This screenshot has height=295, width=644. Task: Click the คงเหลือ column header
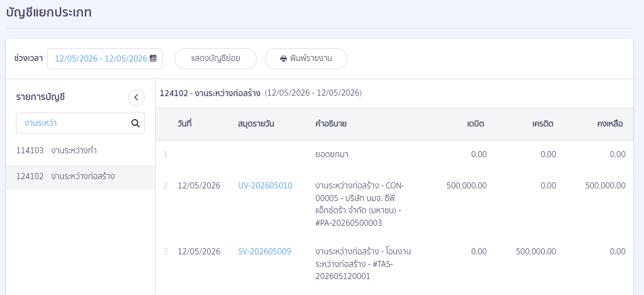(611, 124)
